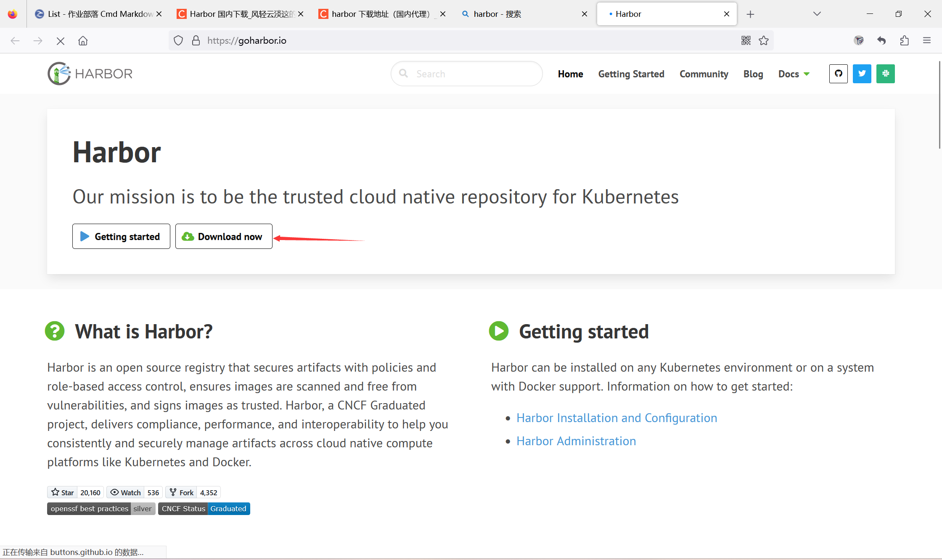Close the active Harbor tab
Viewport: 942px width, 560px height.
click(727, 14)
